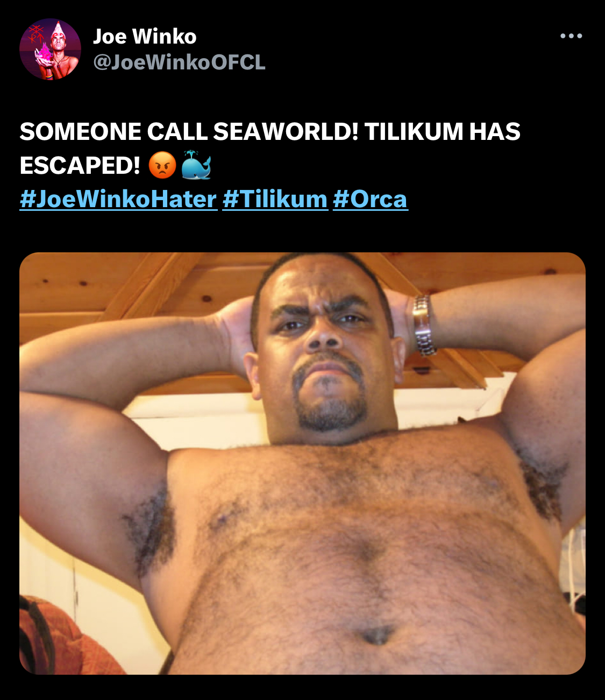The height and width of the screenshot is (700, 605).
Task: Tap the word CALL in the tweet
Action: coord(177,132)
